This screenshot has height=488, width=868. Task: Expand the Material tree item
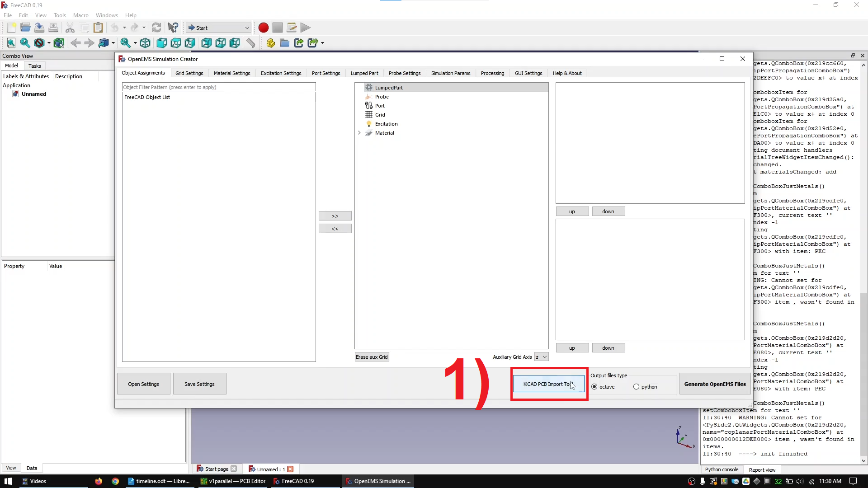[360, 133]
